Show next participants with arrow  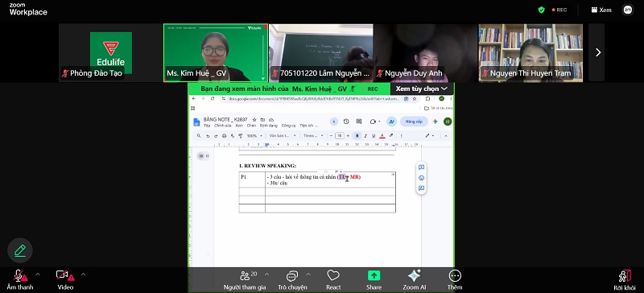598,52
